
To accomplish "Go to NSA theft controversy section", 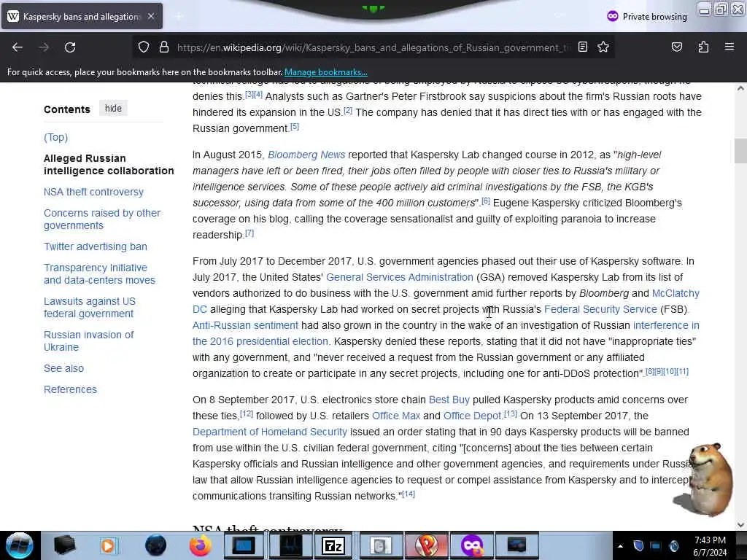I will point(93,192).
